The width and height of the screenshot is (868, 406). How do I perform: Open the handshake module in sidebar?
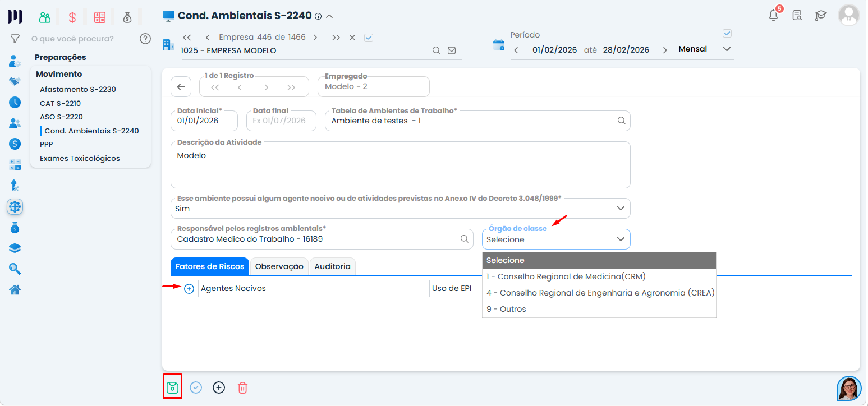pyautogui.click(x=15, y=81)
